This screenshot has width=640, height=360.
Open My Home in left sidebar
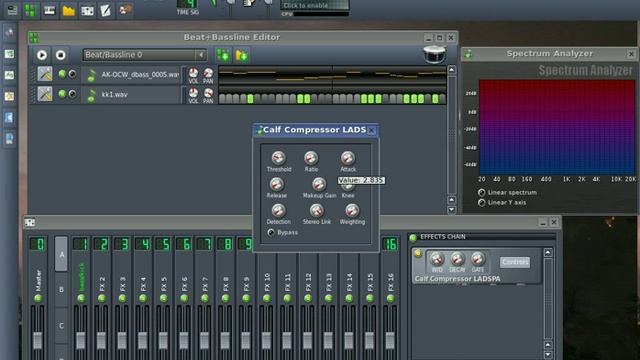click(9, 118)
